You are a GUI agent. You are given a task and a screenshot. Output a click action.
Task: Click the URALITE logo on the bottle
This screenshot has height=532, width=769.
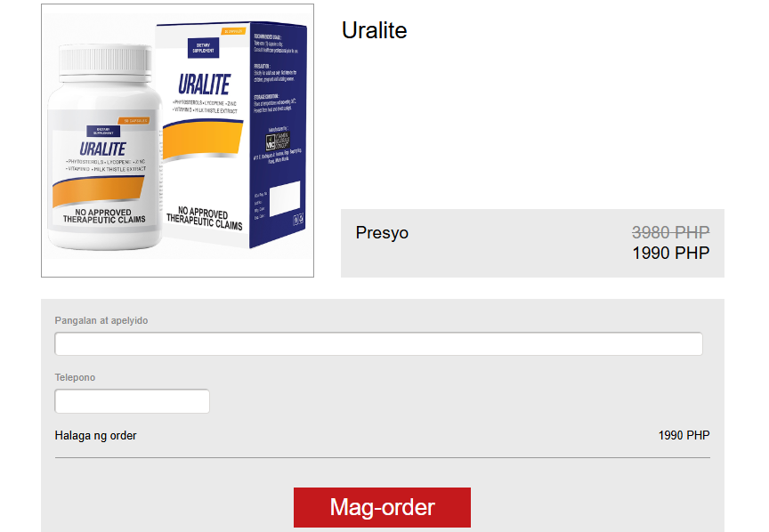(103, 149)
